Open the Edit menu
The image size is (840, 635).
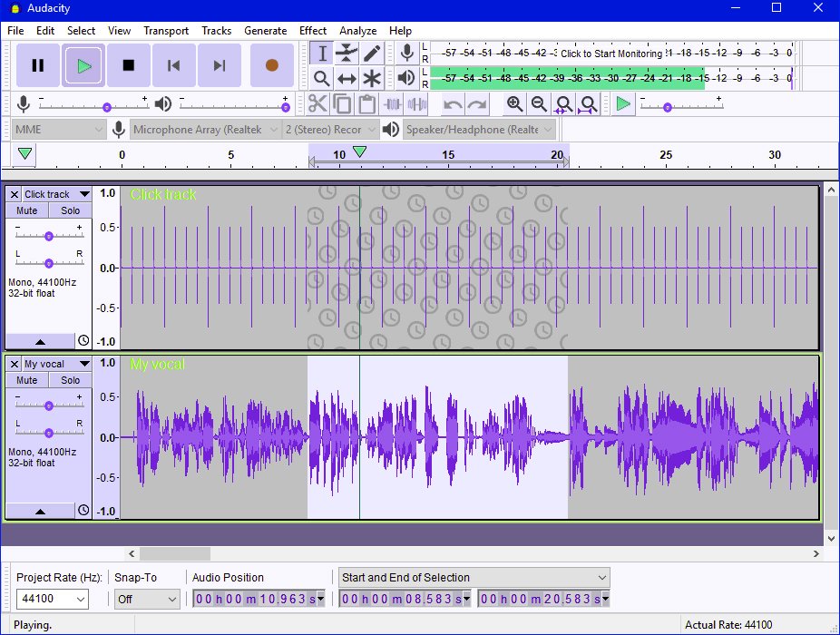[x=45, y=31]
